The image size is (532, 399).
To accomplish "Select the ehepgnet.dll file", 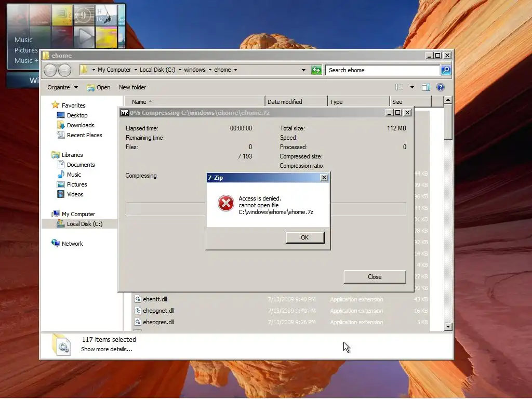I will click(x=158, y=311).
